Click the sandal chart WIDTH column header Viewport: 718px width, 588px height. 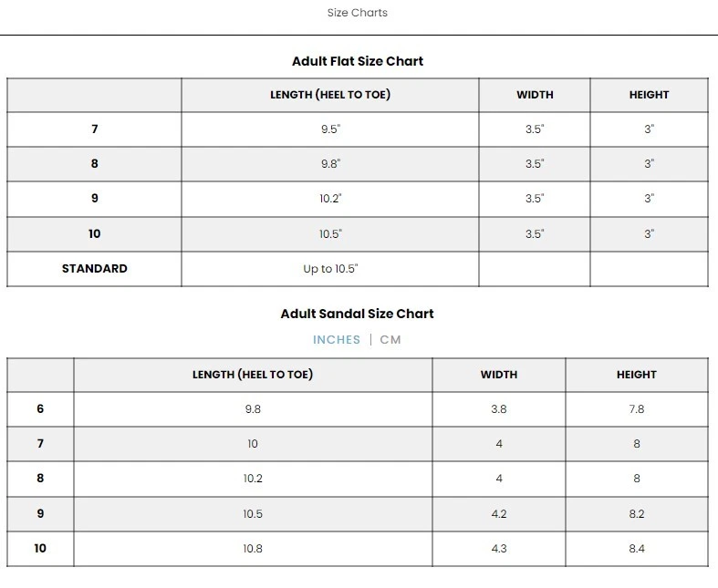pyautogui.click(x=499, y=375)
